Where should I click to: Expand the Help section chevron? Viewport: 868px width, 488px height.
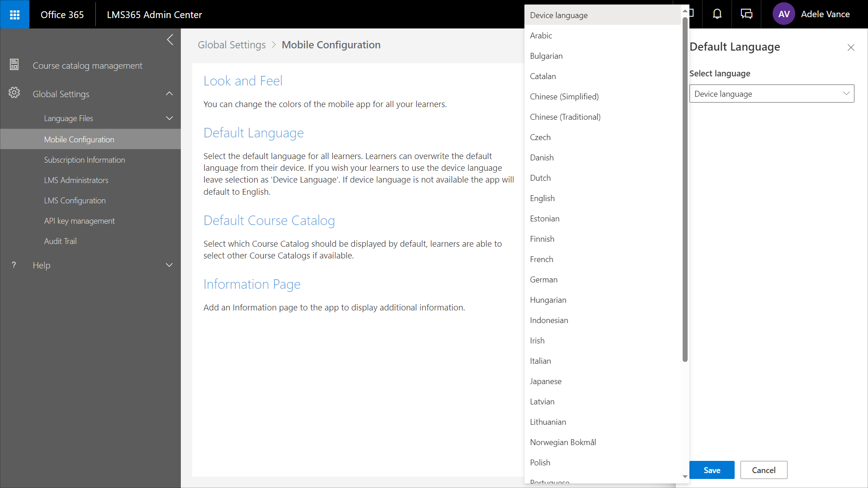point(170,265)
